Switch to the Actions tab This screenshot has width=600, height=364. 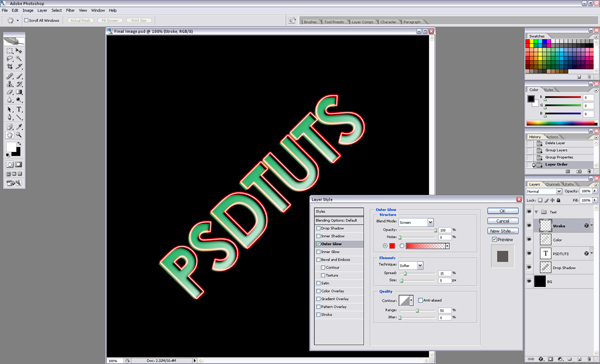pyautogui.click(x=552, y=137)
